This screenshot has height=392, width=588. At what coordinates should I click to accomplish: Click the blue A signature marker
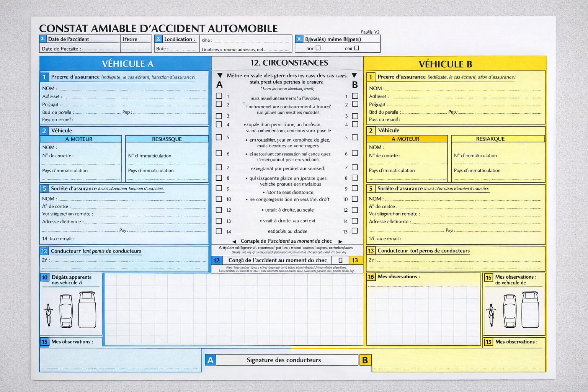pos(211,360)
